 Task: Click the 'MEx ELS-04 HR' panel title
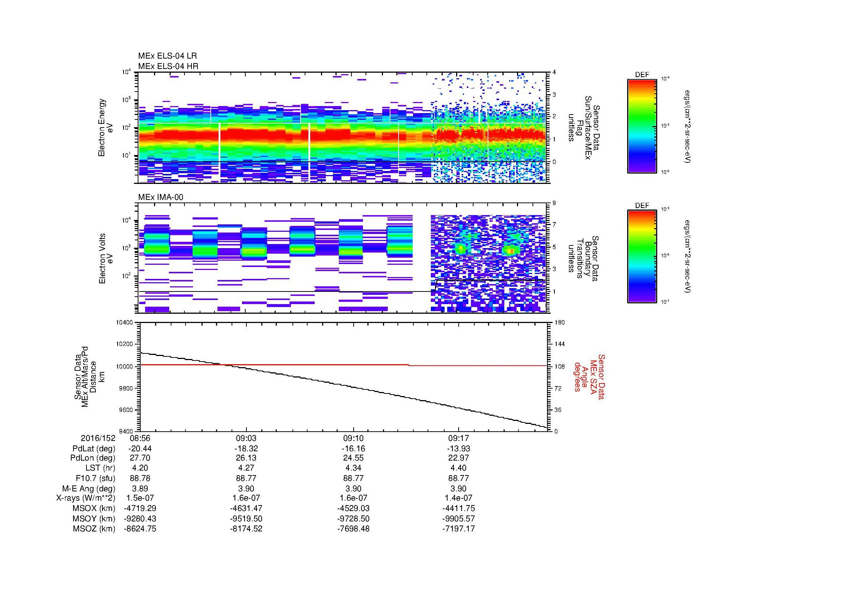pos(168,66)
